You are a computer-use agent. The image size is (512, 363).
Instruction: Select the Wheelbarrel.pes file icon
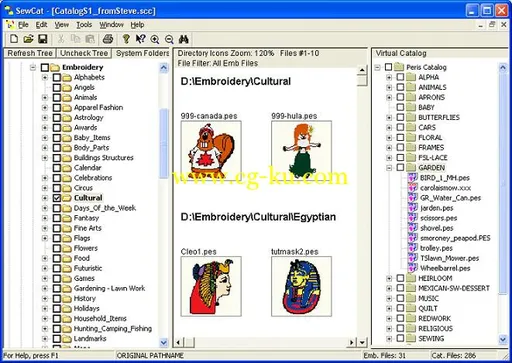[413, 268]
